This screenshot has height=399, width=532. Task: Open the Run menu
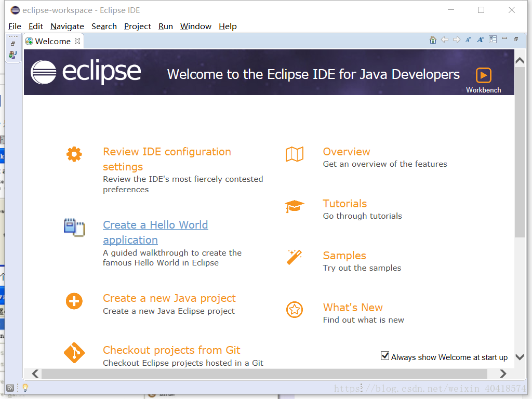166,26
